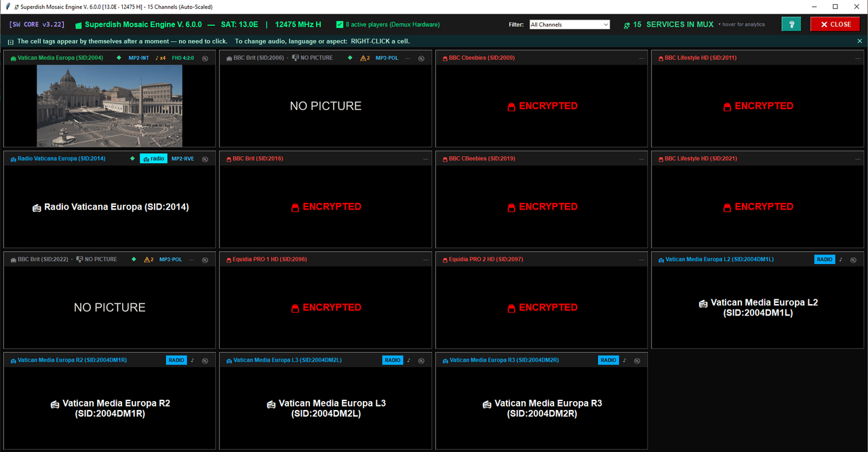Click the MP2-RVE tag on Radio Vaticana

(x=182, y=159)
